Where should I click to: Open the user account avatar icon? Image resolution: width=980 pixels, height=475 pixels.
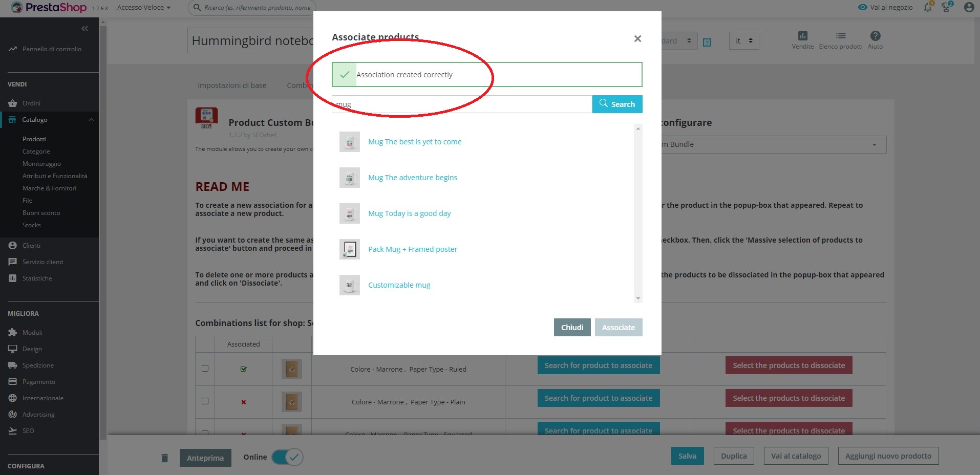pyautogui.click(x=969, y=7)
